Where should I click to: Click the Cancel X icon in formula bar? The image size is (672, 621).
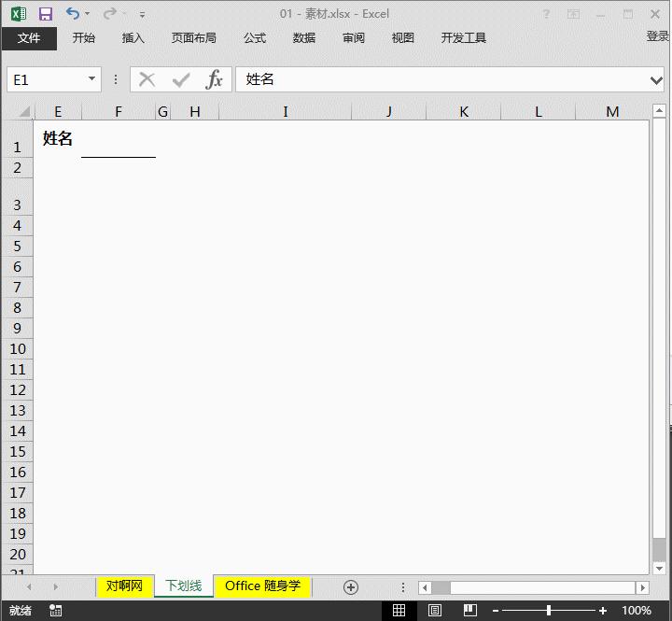click(x=147, y=79)
